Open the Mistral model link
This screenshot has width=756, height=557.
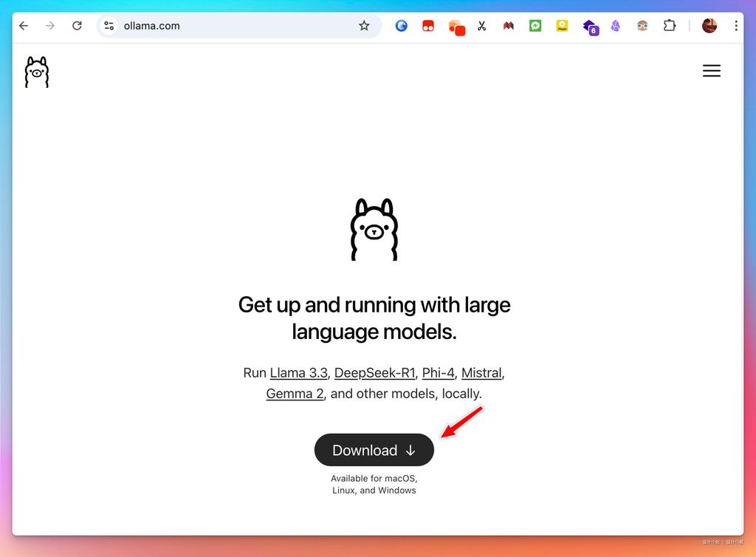tap(481, 372)
